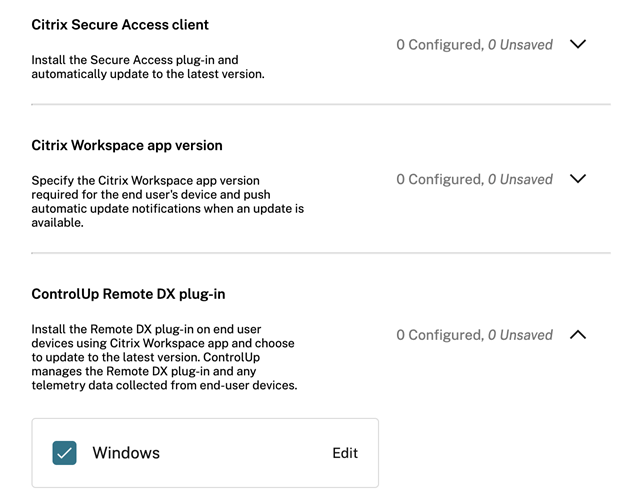
Task: Collapse the ControlUp Remote DX plug-in section
Action: (x=576, y=335)
